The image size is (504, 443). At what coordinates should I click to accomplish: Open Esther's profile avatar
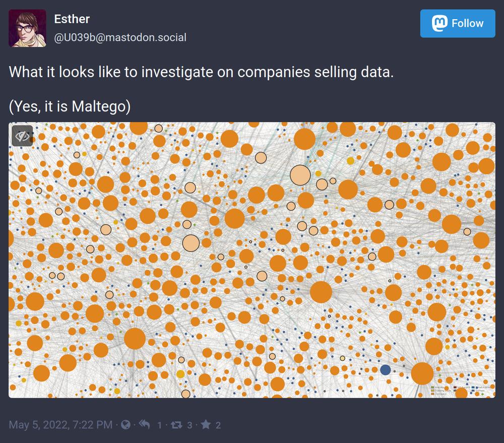point(27,28)
